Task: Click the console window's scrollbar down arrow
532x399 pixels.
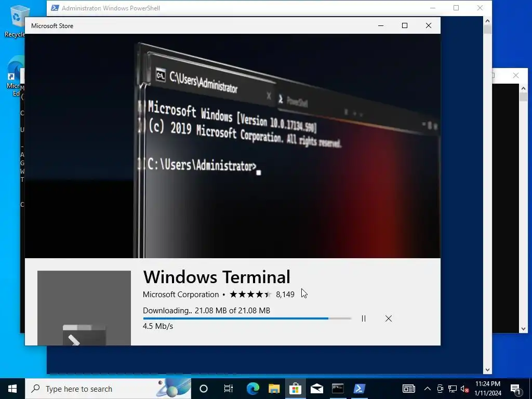Action: (x=523, y=329)
